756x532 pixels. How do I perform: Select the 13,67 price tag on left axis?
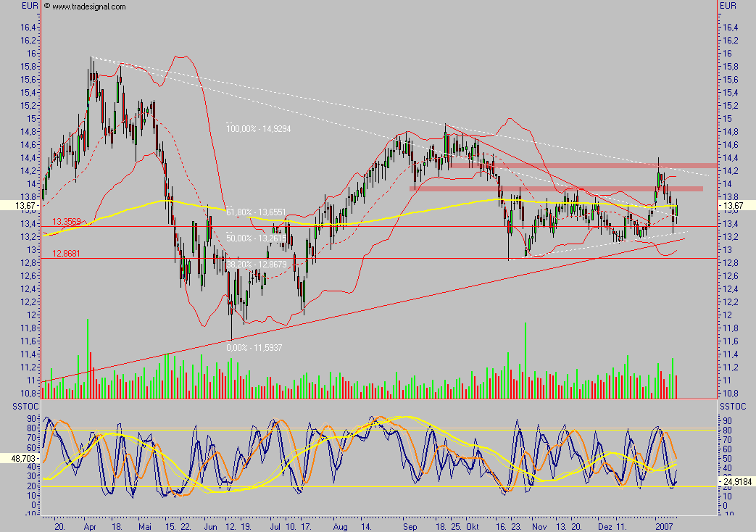coord(20,207)
